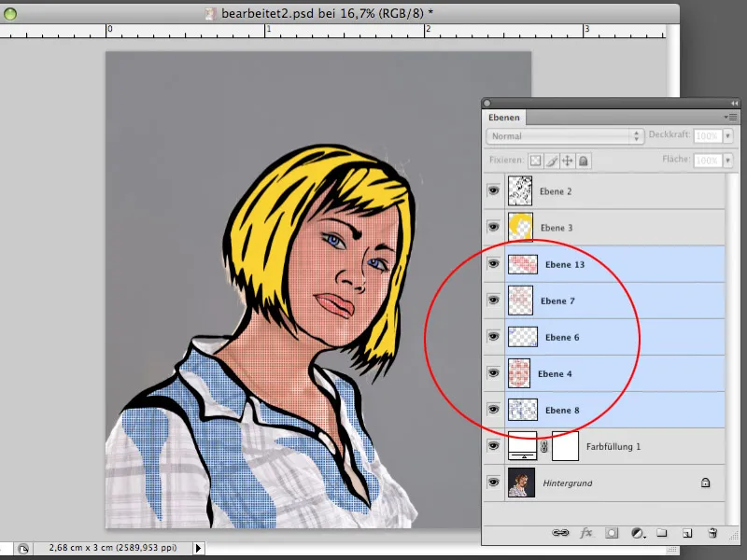The width and height of the screenshot is (747, 560).
Task: Click the green window zoom button
Action: click(x=10, y=14)
